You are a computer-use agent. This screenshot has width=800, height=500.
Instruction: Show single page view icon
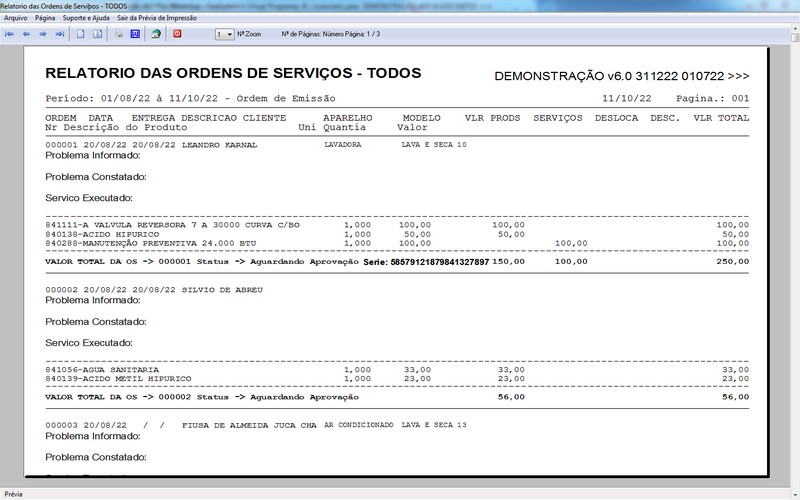(81, 34)
